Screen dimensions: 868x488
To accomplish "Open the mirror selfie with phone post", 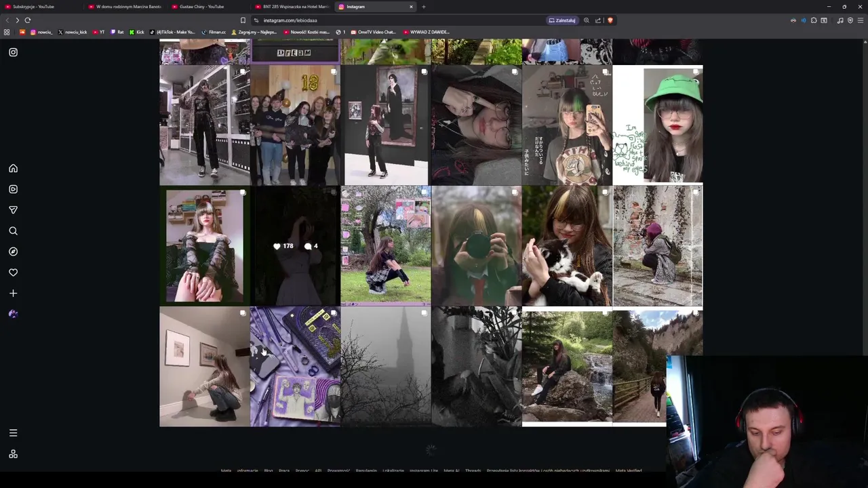I will 567,125.
